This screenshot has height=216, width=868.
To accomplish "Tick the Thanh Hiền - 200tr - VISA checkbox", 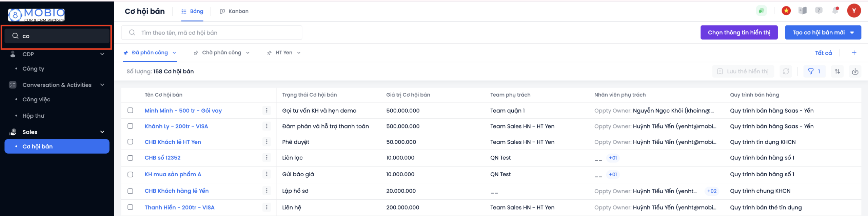I will pos(130,207).
